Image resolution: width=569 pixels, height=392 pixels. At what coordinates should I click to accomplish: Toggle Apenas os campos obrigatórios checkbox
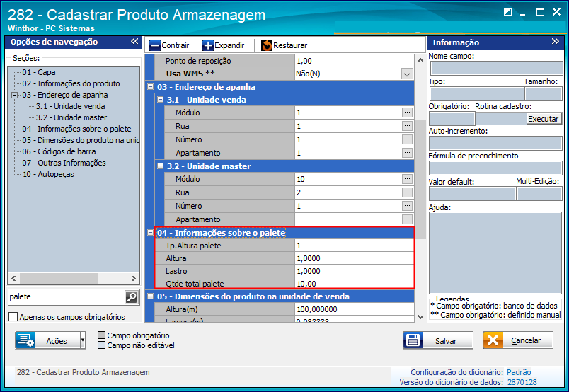click(x=13, y=316)
